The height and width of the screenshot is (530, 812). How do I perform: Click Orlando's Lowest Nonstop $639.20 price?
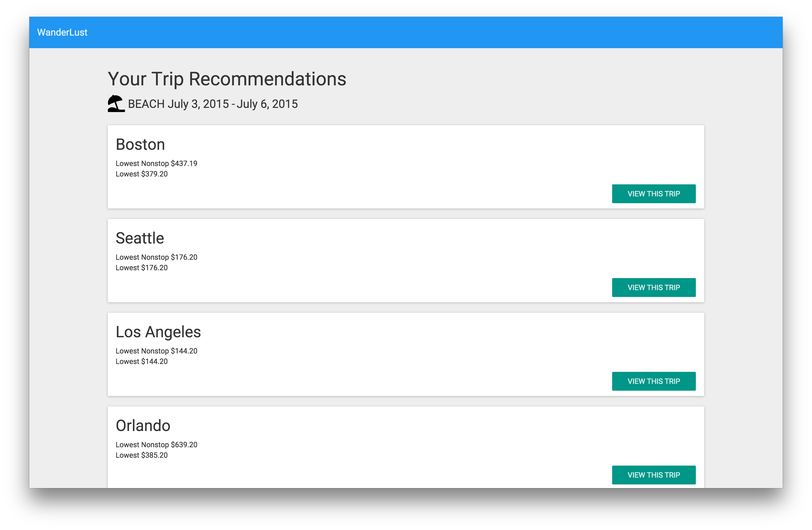(156, 445)
